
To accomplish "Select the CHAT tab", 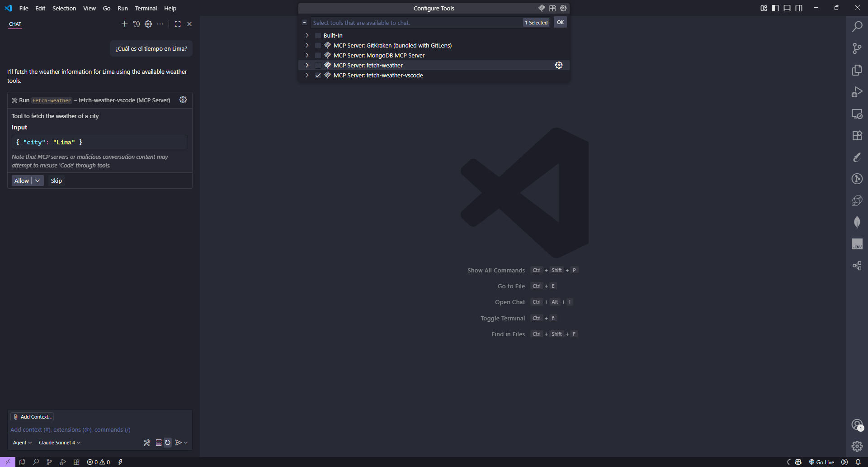I will [15, 24].
